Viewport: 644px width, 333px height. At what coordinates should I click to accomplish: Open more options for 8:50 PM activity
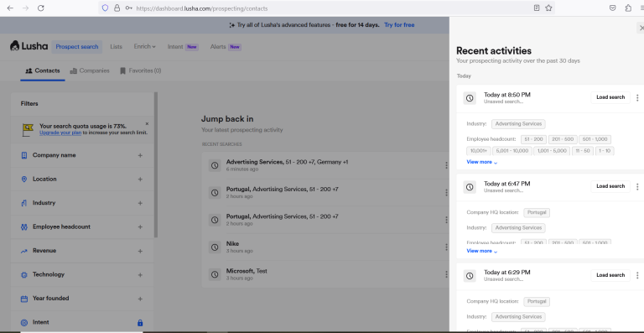[637, 98]
